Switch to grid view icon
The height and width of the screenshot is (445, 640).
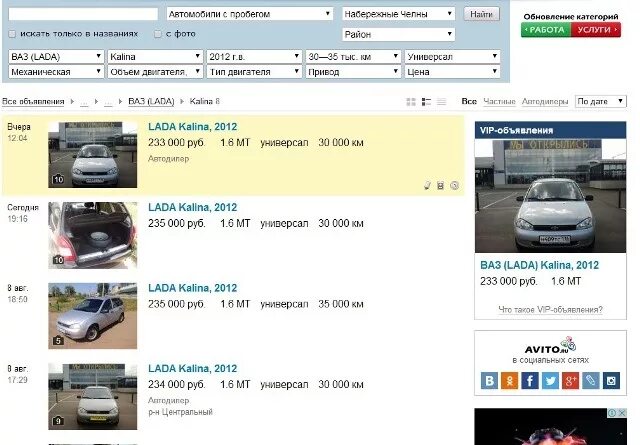pos(411,102)
